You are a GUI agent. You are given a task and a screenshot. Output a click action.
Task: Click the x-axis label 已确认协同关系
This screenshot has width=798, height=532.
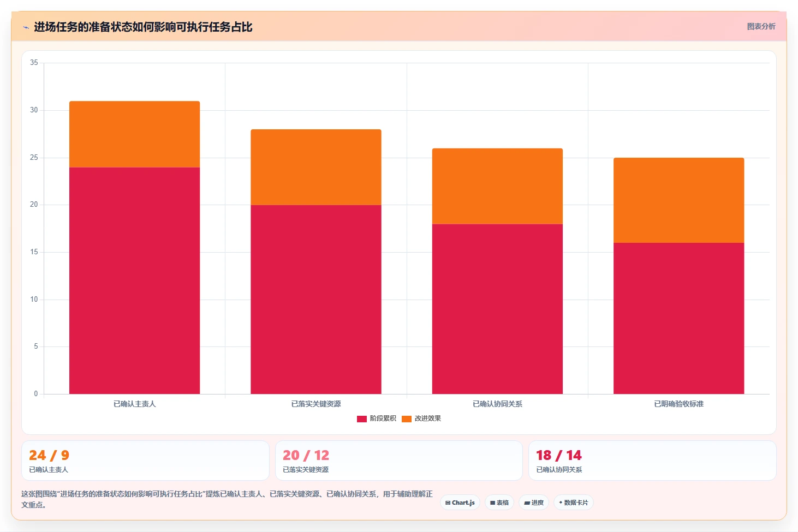[497, 404]
